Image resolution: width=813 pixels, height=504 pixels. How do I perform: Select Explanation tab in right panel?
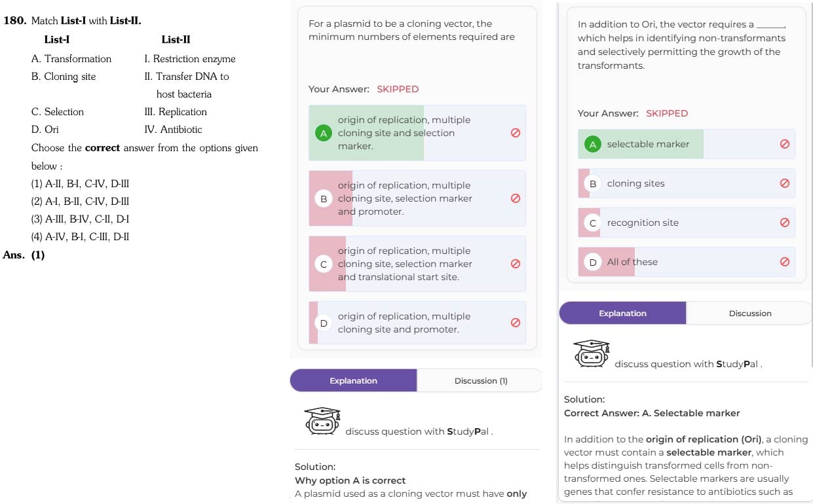tap(622, 314)
